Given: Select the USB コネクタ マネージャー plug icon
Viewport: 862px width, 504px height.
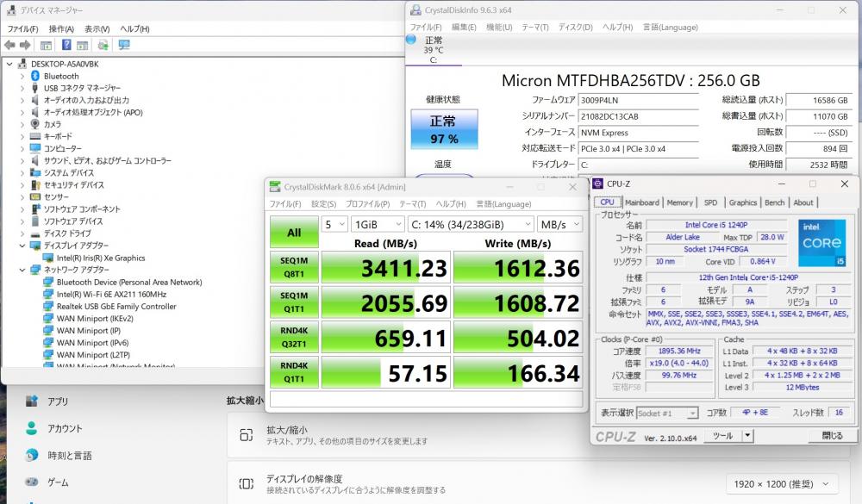Looking at the screenshot, I should 35,88.
